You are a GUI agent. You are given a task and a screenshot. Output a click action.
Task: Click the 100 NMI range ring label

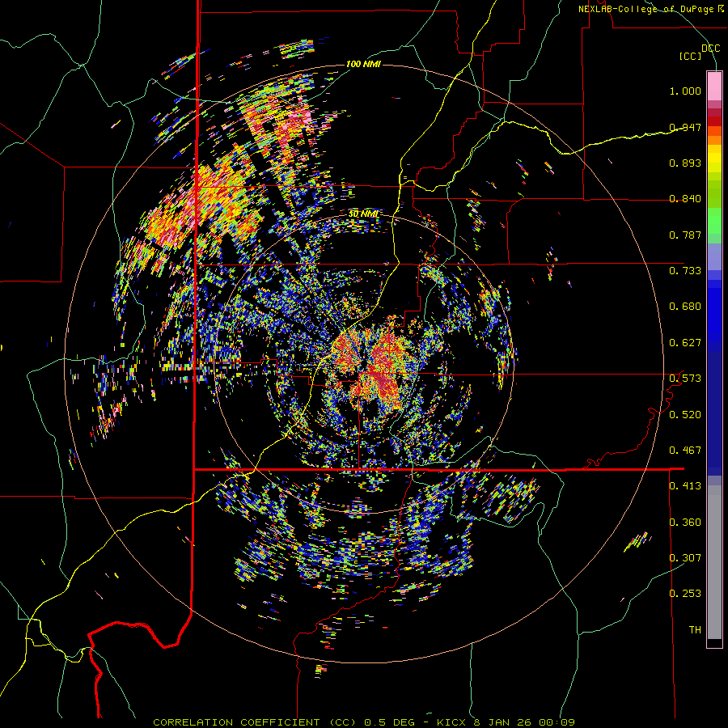point(363,64)
